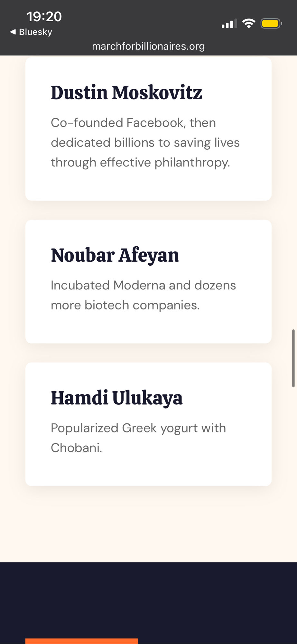Select the Hamdi Ulukaya heading
This screenshot has height=644, width=297.
[x=116, y=398]
